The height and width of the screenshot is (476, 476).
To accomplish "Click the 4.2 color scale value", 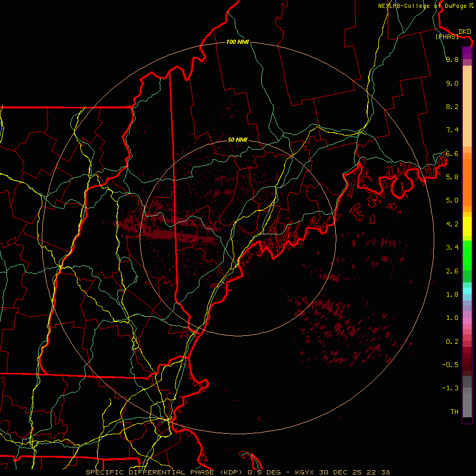I will click(452, 224).
